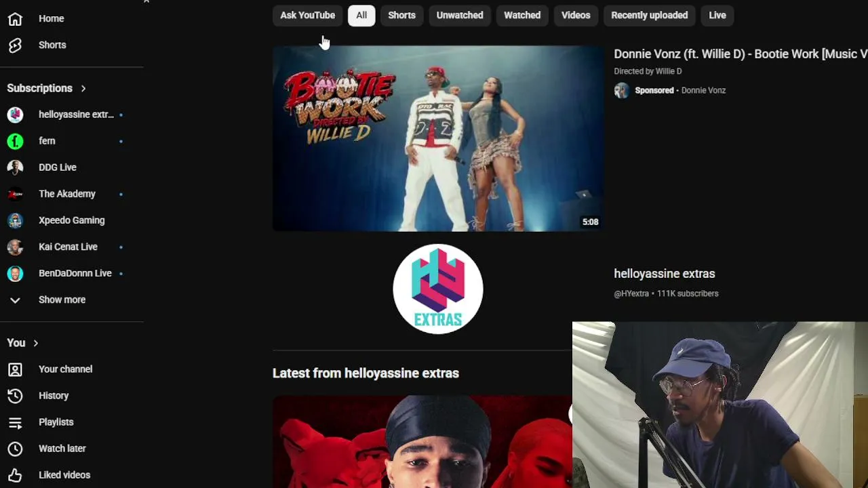Open The Akademy channel avatar

click(x=15, y=194)
